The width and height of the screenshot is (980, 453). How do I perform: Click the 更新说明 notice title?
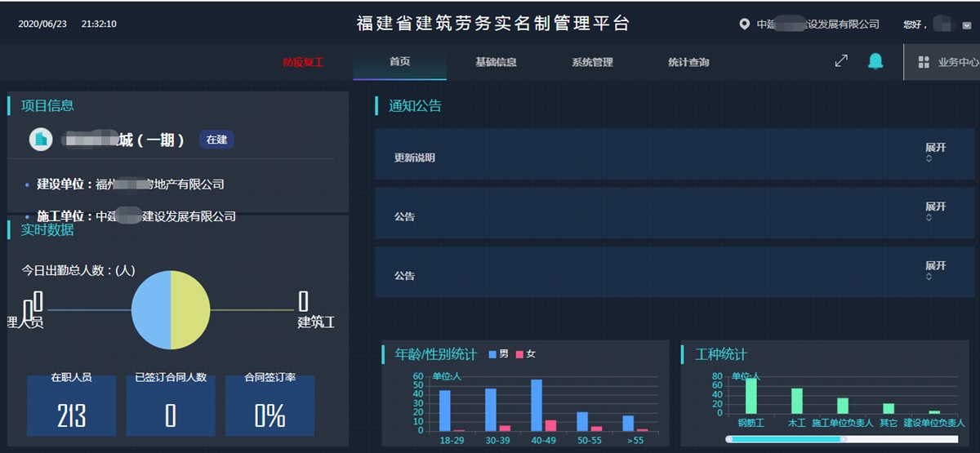coord(415,158)
